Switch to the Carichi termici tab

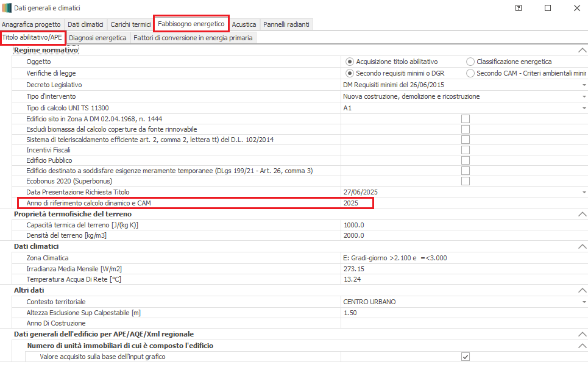click(130, 24)
